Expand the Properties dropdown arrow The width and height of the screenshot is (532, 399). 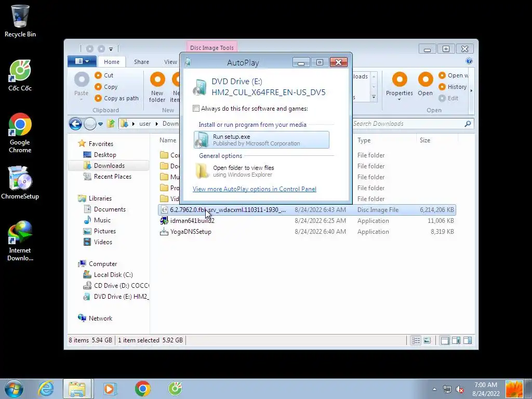[x=400, y=99]
